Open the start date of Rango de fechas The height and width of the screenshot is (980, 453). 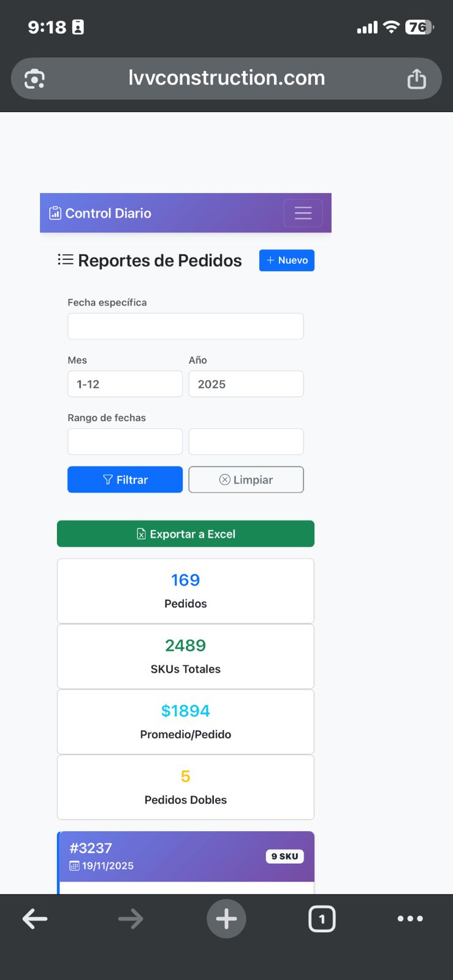[125, 442]
